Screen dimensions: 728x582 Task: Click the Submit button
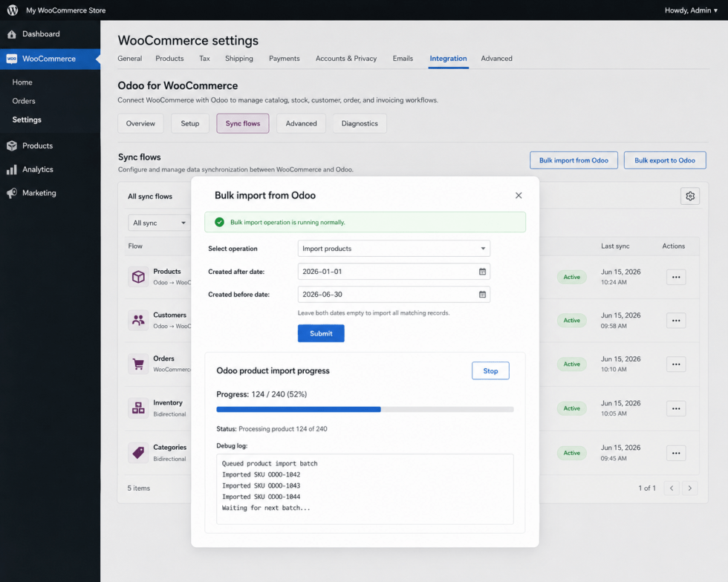click(321, 333)
